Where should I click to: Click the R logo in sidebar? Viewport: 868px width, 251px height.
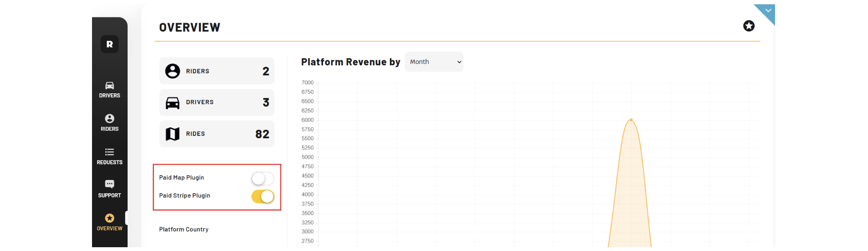click(x=110, y=44)
